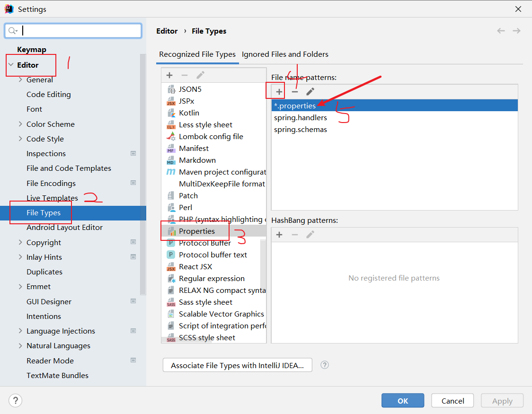
Task: Select the Patch file type
Action: click(x=214, y=195)
